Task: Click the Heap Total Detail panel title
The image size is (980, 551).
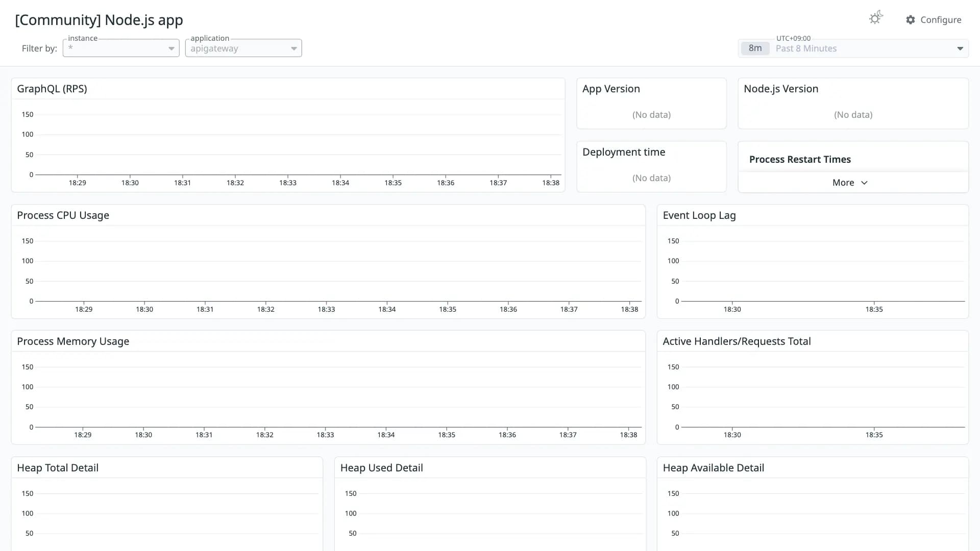Action: [x=58, y=468]
